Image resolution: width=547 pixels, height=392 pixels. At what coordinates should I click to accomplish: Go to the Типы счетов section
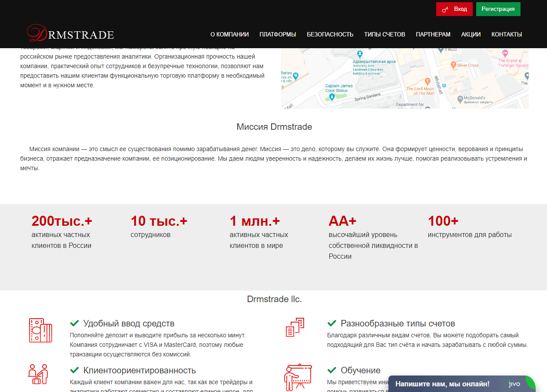click(385, 34)
